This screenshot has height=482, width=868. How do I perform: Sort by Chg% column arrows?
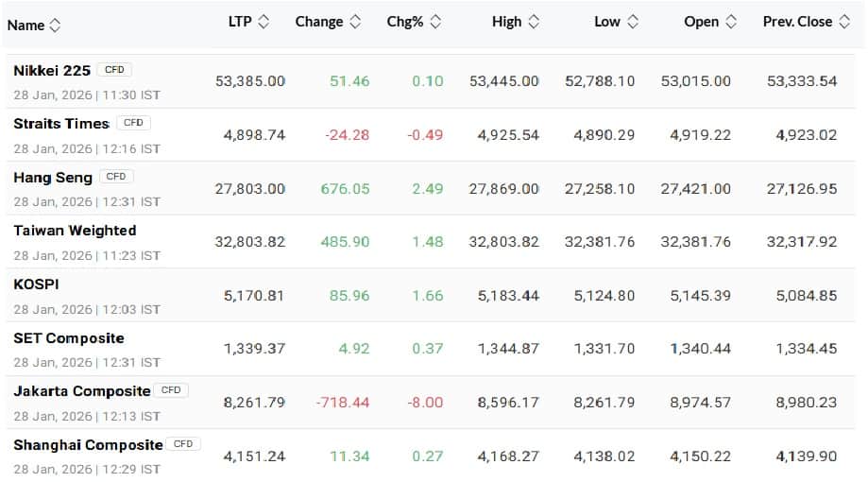(435, 22)
